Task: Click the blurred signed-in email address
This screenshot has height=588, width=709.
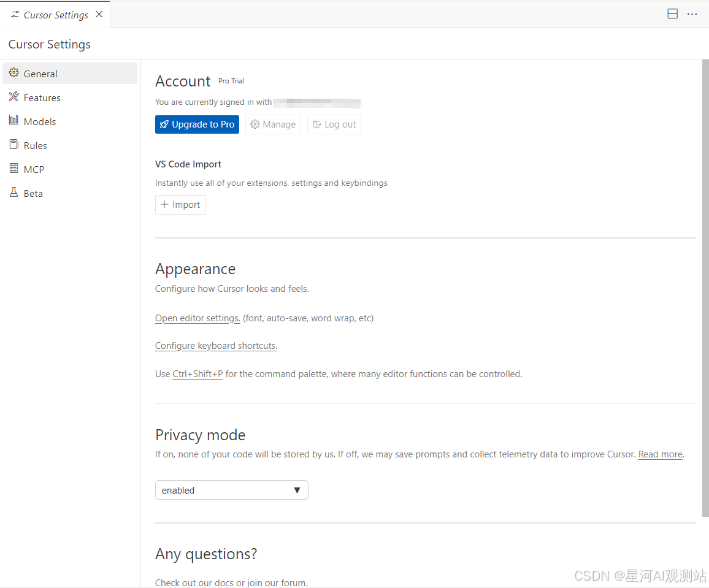Action: [x=317, y=102]
